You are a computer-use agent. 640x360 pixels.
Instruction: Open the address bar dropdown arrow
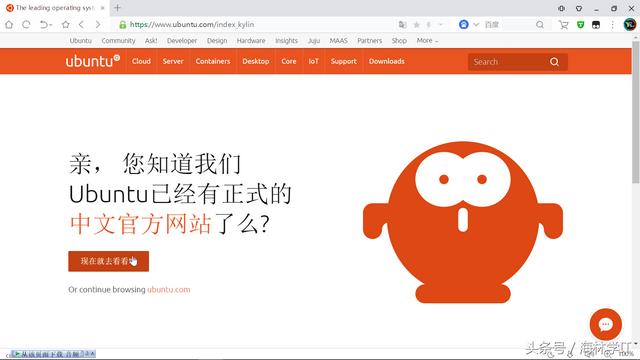point(440,24)
